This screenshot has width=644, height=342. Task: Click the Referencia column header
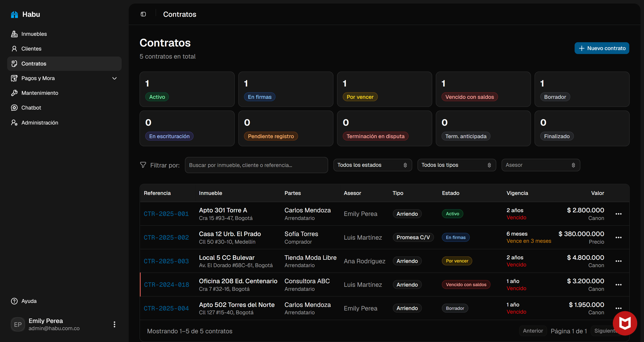pyautogui.click(x=157, y=193)
